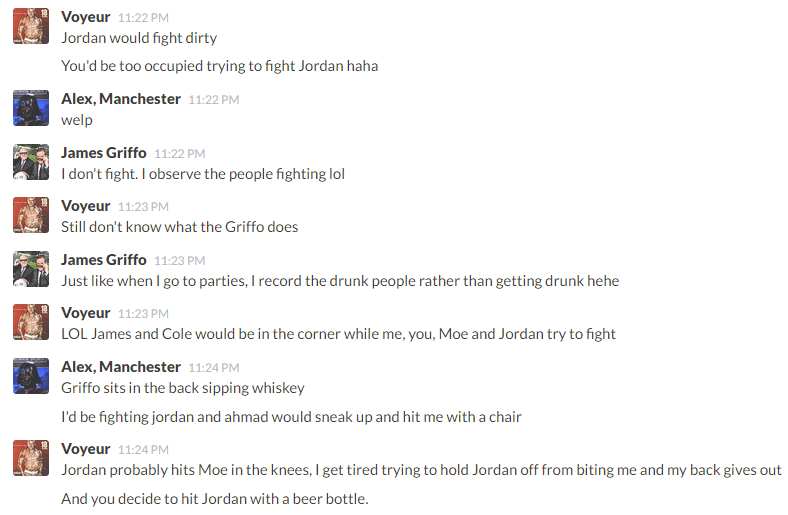
Task: Open the timestamp above "Still don't know what the Griffo does"
Action: click(143, 207)
